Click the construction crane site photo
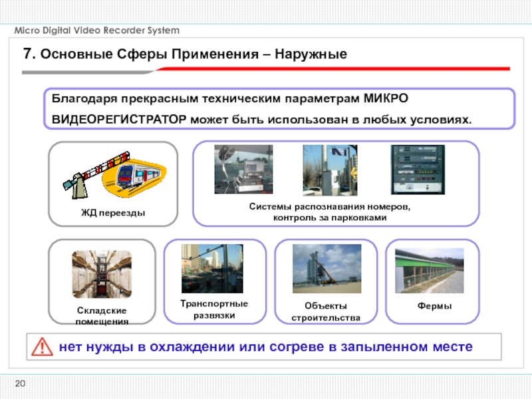The height and width of the screenshot is (399, 532). [x=327, y=269]
